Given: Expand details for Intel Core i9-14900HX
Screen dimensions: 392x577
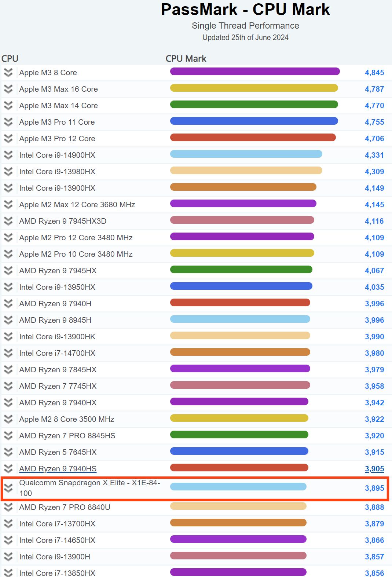Looking at the screenshot, I should [x=8, y=155].
